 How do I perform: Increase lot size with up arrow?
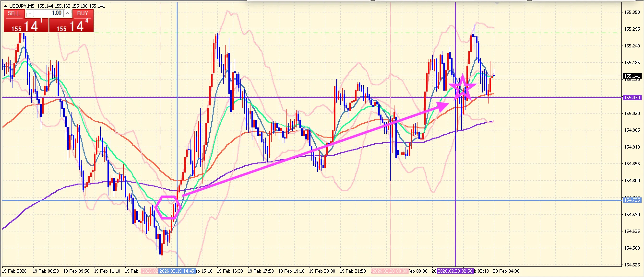click(67, 13)
